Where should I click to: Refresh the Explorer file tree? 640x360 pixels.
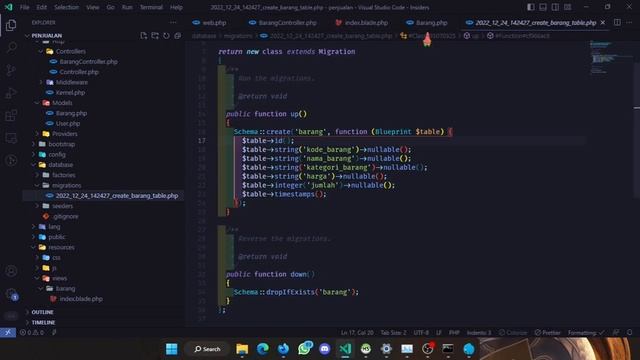(166, 36)
